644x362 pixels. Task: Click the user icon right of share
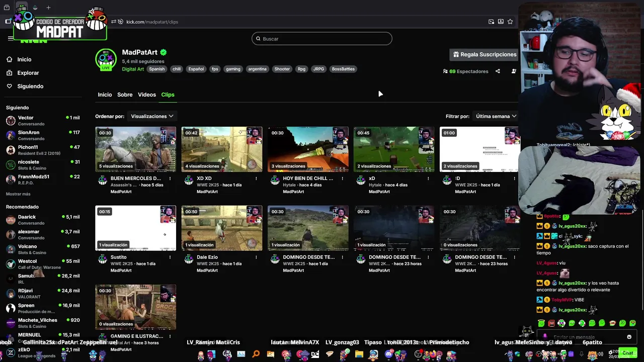click(514, 71)
